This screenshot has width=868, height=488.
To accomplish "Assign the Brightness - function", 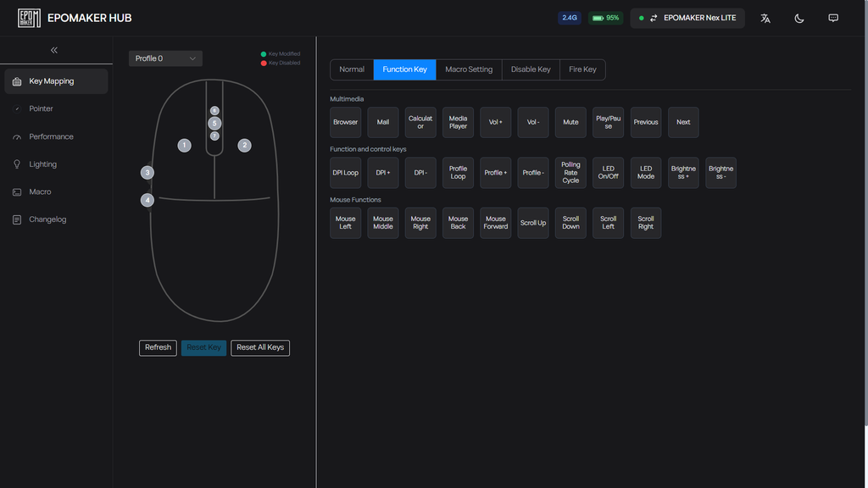I will pyautogui.click(x=721, y=173).
